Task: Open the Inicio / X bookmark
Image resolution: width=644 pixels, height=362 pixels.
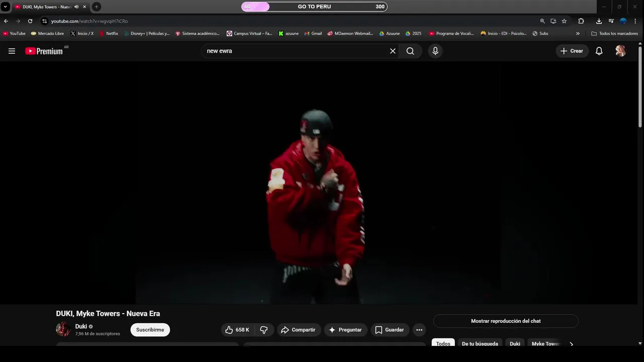Action: point(82,34)
